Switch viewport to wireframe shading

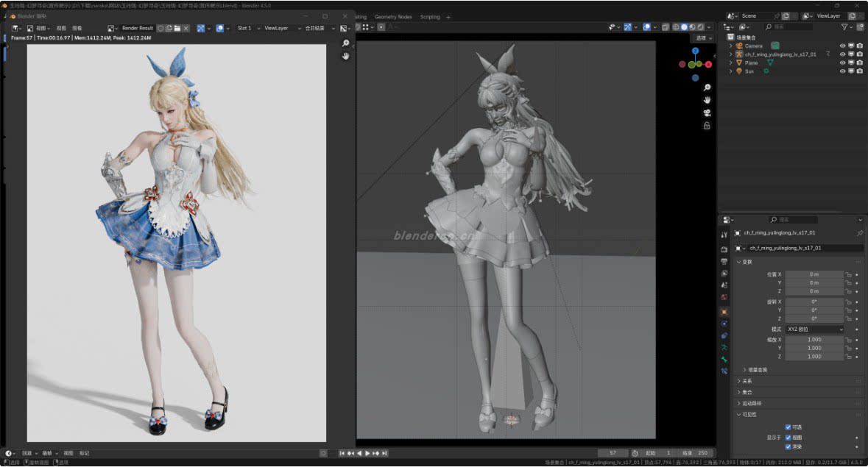click(674, 28)
